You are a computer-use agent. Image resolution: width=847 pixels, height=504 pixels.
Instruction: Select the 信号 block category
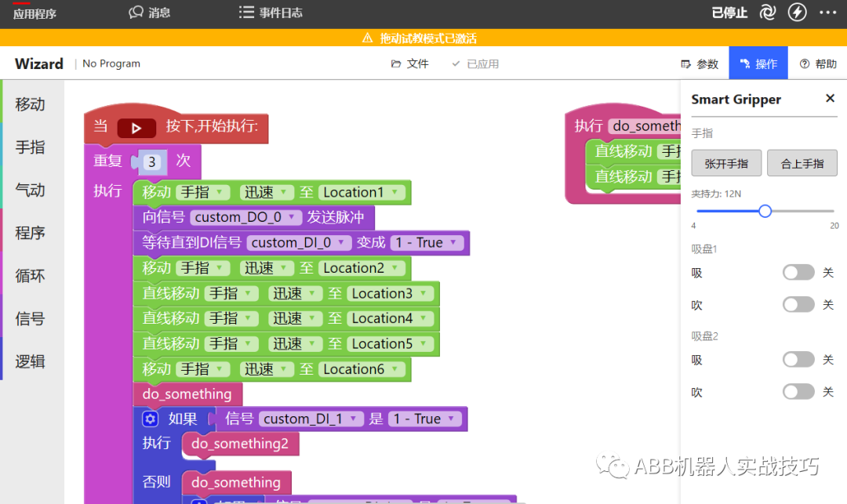[x=32, y=318]
